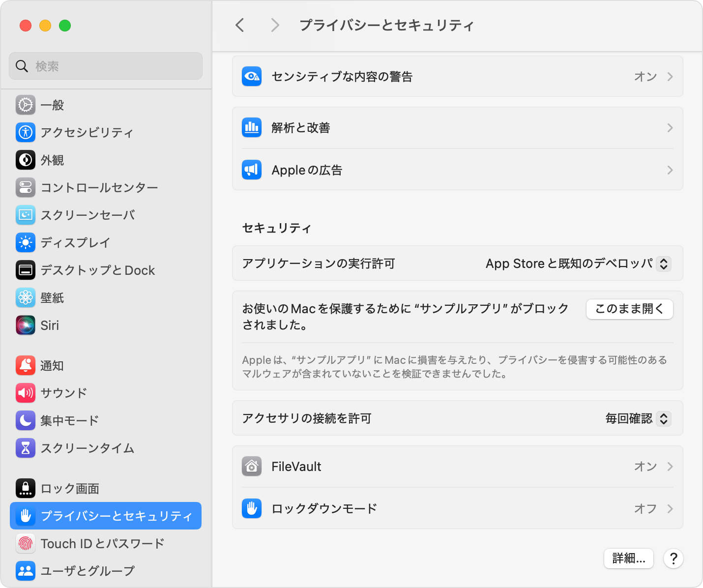
Task: Click the 解析と改善 bar chart icon
Action: coord(251,127)
